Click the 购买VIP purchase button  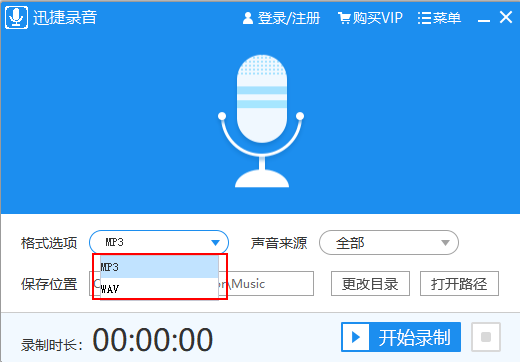point(370,18)
